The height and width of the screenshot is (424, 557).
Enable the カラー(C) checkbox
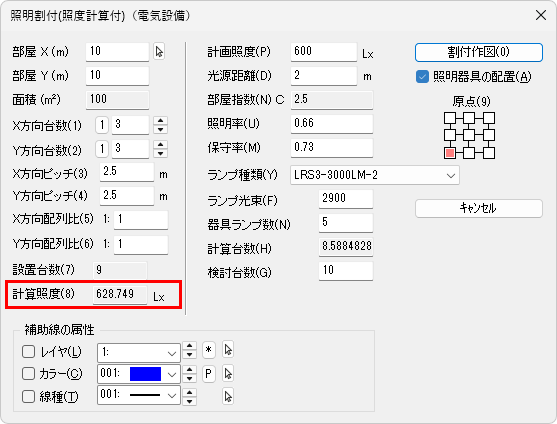[28, 374]
